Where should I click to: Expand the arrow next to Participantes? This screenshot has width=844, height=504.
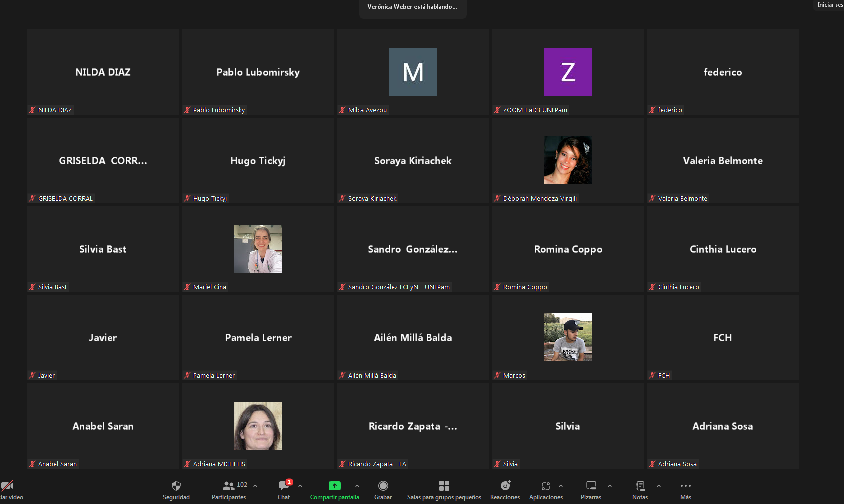(x=255, y=486)
